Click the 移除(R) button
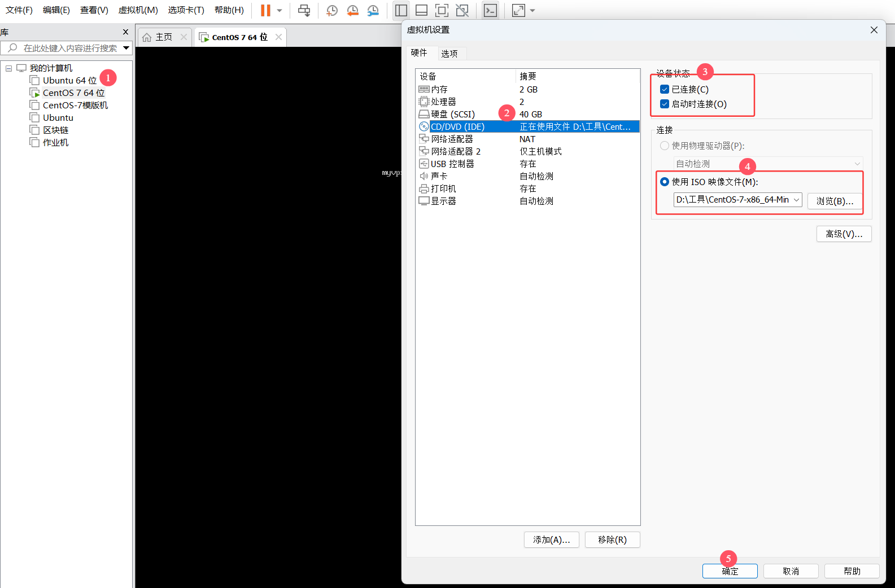895x588 pixels. coord(613,539)
